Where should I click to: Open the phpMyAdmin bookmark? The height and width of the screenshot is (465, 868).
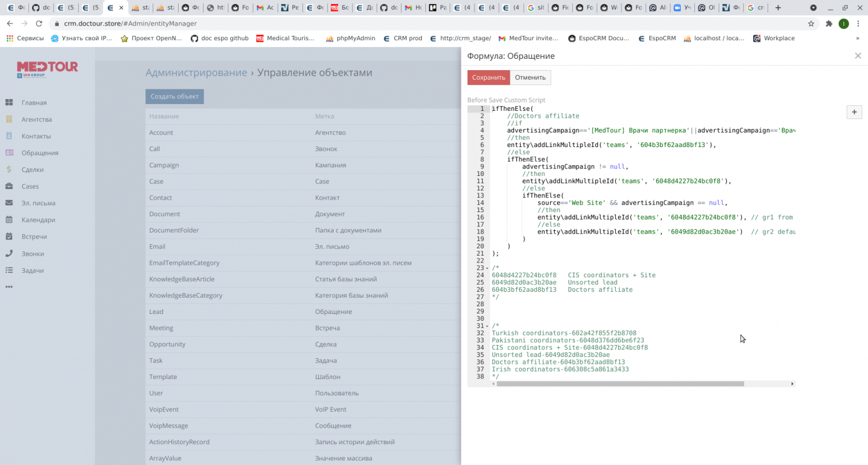[350, 38]
